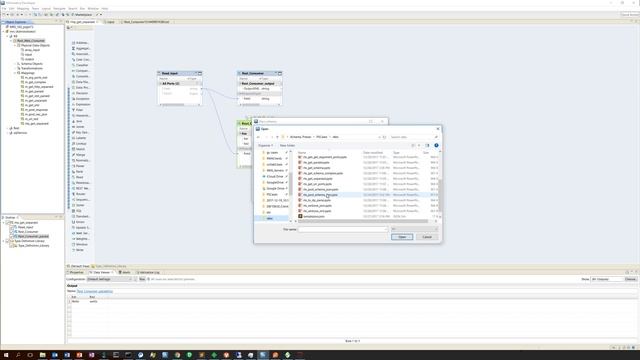Image resolution: width=640 pixels, height=360 pixels.
Task: Open the Windows Start menu
Action: coord(6,355)
